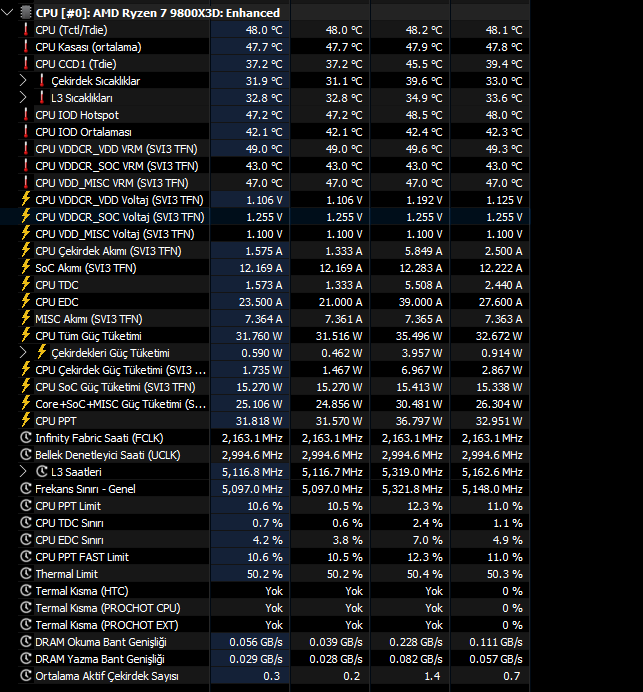The image size is (643, 692).
Task: Click the lightning icon beside CPU SoC Güç Tüketimi
Action: click(26, 387)
